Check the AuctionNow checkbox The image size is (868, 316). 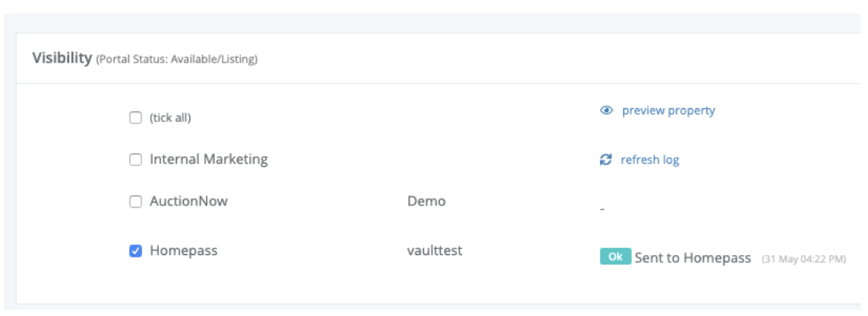pyautogui.click(x=135, y=201)
